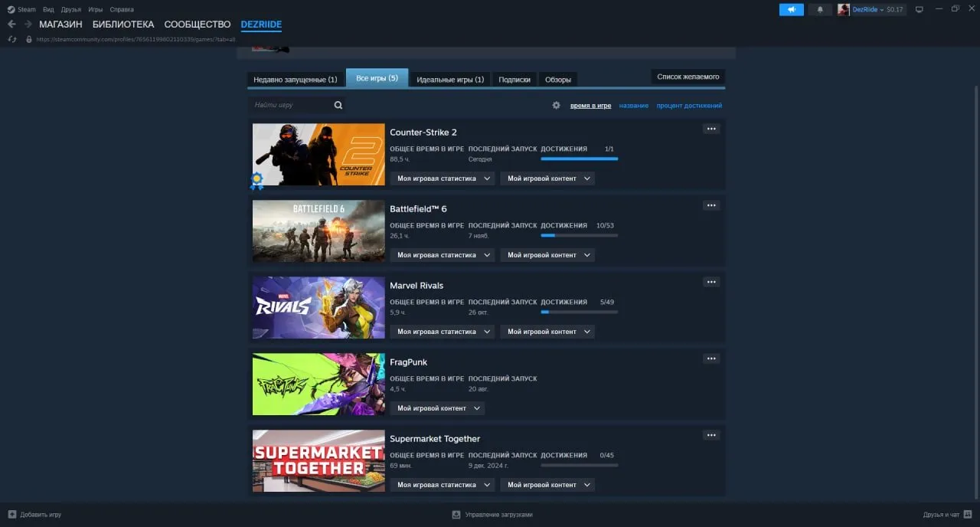This screenshot has width=980, height=527.
Task: Expand Supermarket Together game content dropdown
Action: [547, 485]
